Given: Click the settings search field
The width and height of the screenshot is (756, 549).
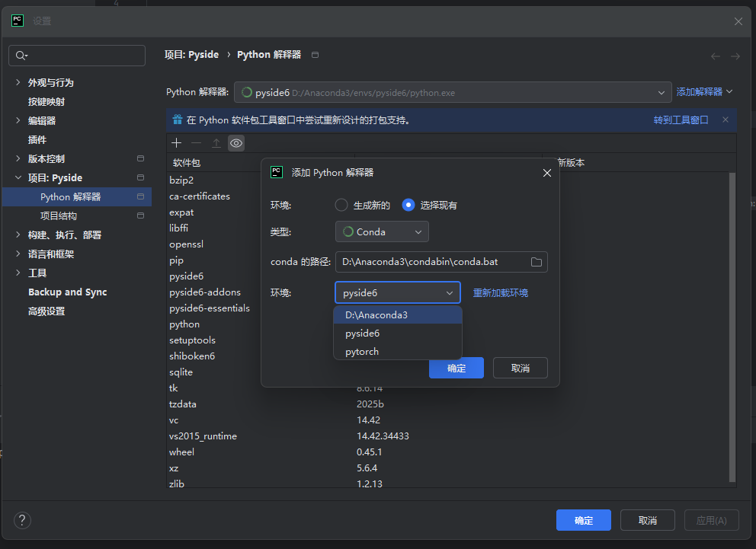Looking at the screenshot, I should pyautogui.click(x=77, y=56).
